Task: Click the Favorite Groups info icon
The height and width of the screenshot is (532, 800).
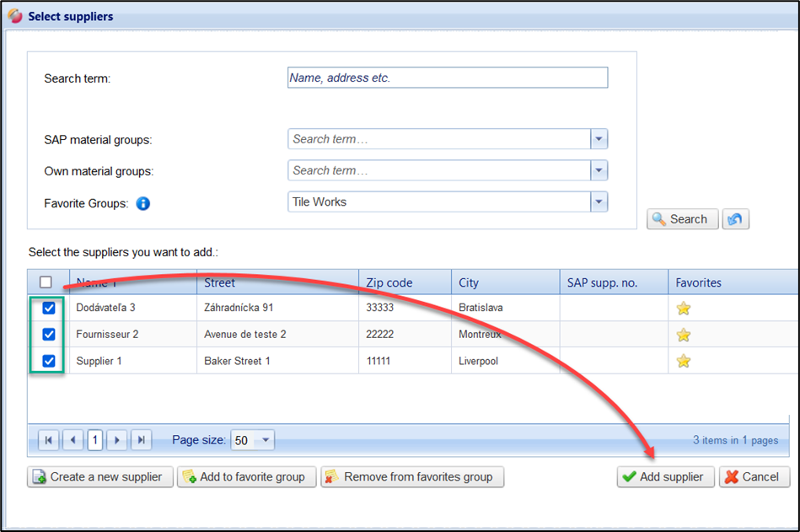Action: [143, 203]
